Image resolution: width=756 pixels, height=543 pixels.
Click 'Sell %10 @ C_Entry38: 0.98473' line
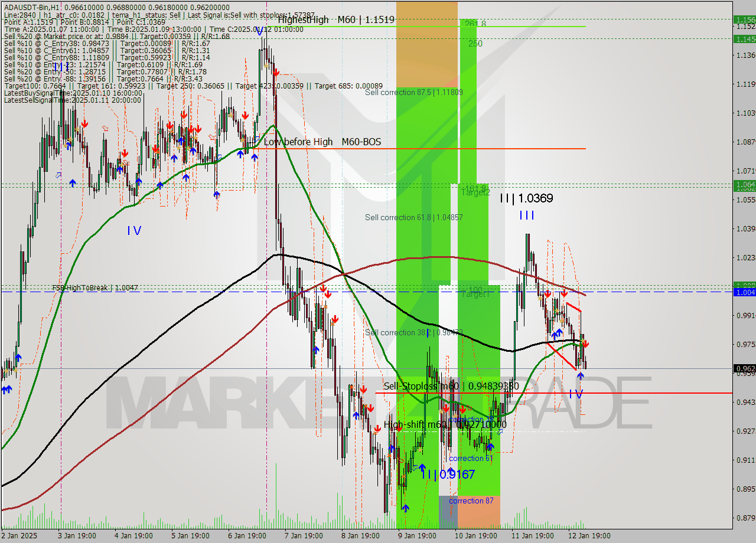click(x=107, y=44)
